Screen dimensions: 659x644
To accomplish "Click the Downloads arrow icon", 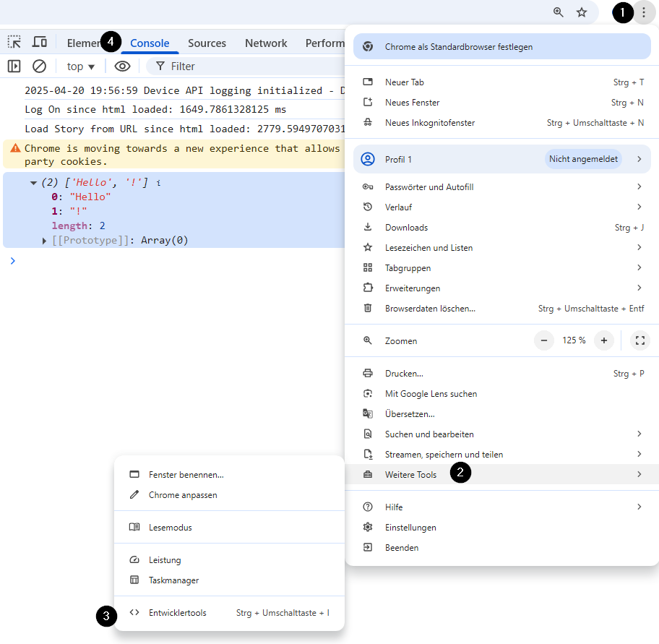I will [368, 227].
